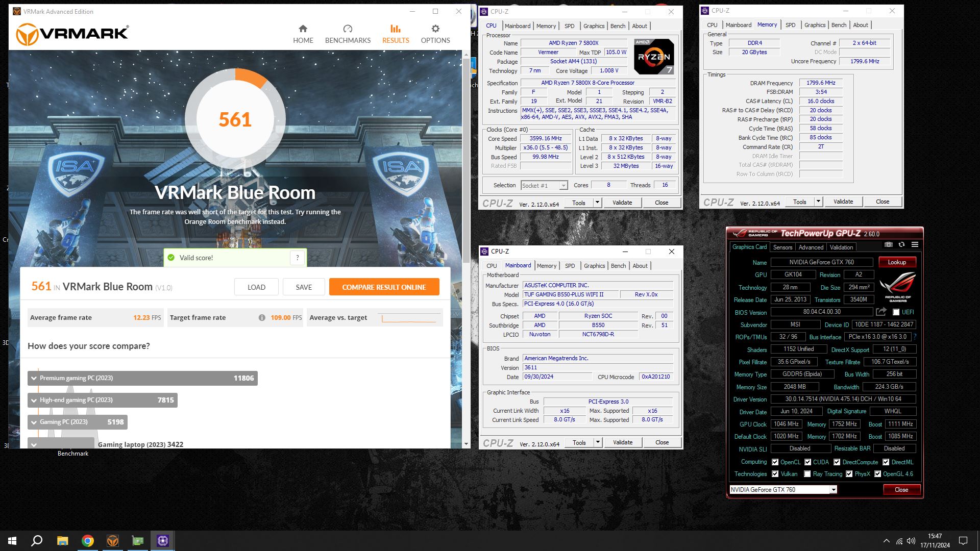Open Windows search from taskbar
980x551 pixels.
click(37, 541)
